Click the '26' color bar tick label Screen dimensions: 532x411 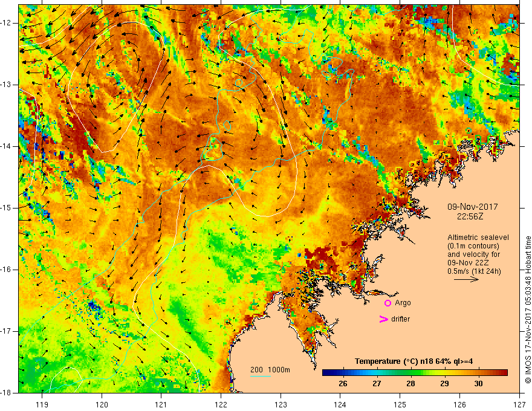coord(343,384)
